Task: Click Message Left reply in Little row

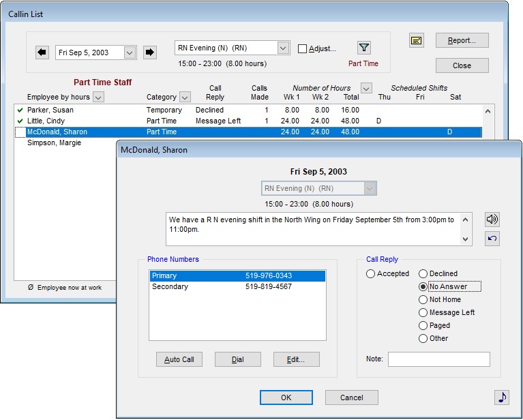Action: click(x=218, y=121)
